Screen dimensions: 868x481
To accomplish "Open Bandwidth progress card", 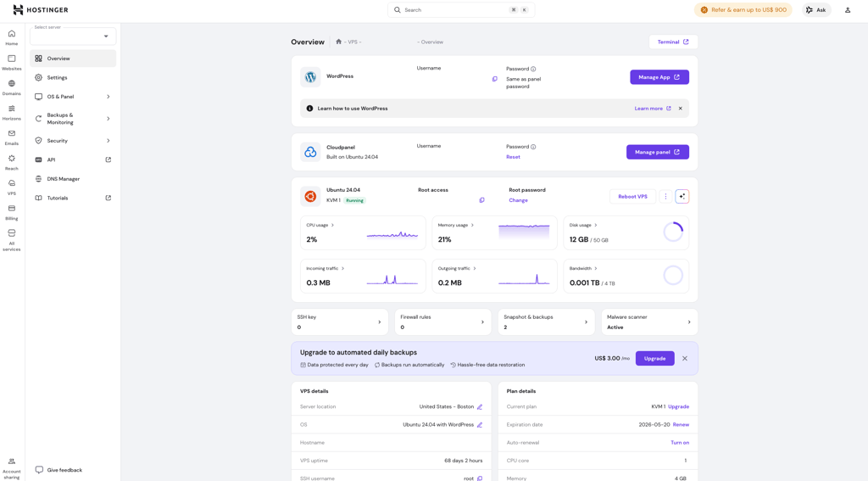I will (626, 276).
